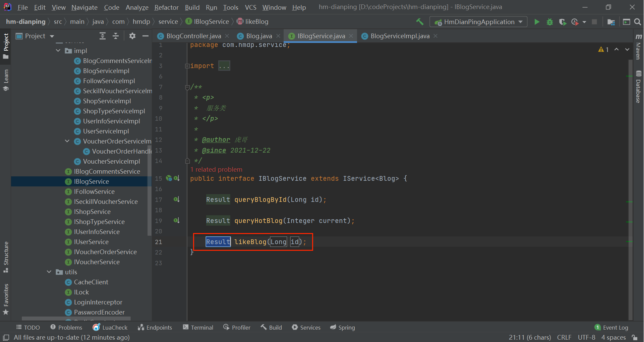The height and width of the screenshot is (342, 644).
Task: Click the Stop square icon
Action: 594,22
